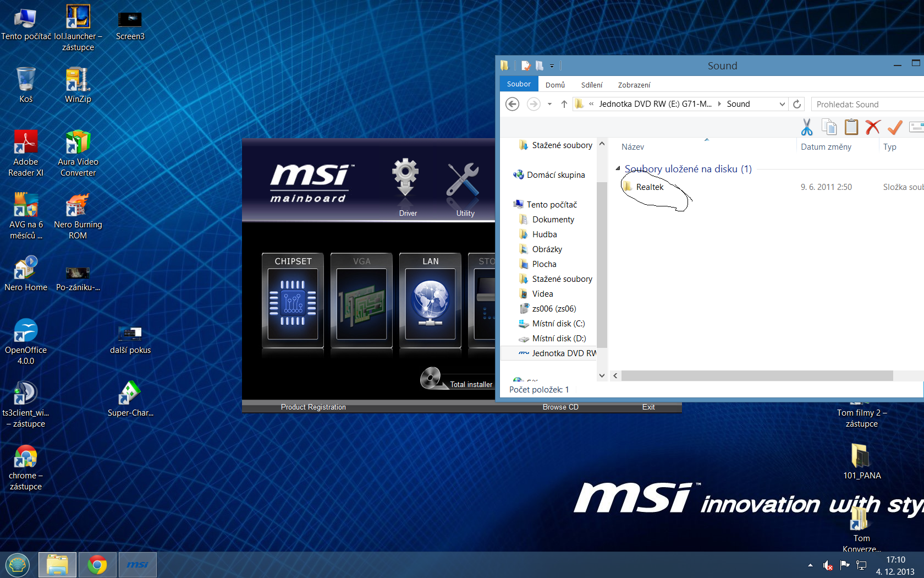
Task: Open the Soubor ribbon tab
Action: (519, 84)
